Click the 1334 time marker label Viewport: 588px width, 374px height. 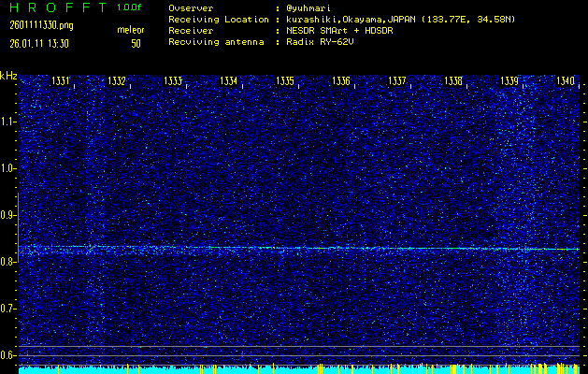click(x=229, y=81)
